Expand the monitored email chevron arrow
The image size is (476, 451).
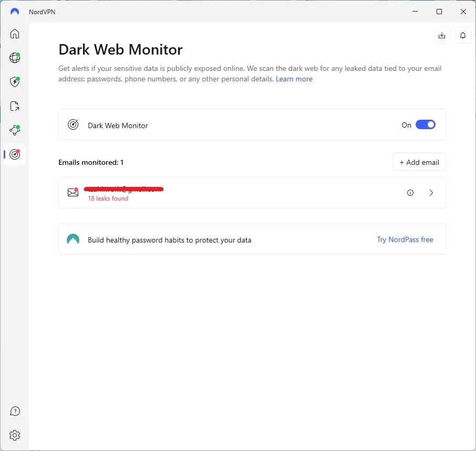pos(431,193)
